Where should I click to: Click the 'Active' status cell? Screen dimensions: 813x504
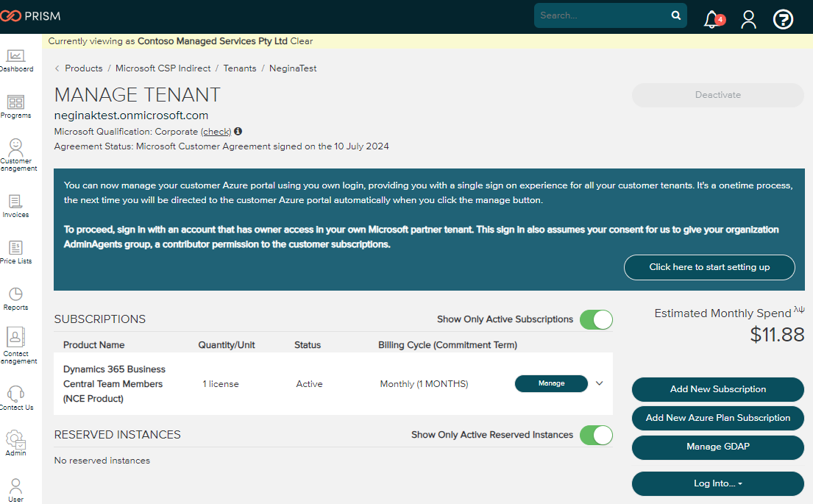tap(309, 384)
